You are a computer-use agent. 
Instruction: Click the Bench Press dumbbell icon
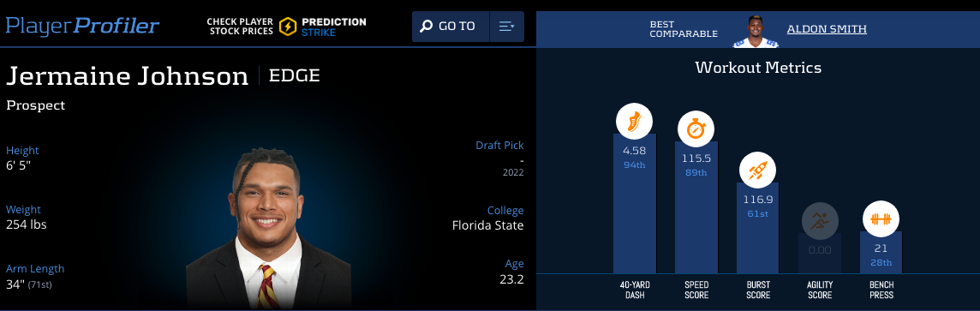pyautogui.click(x=881, y=219)
